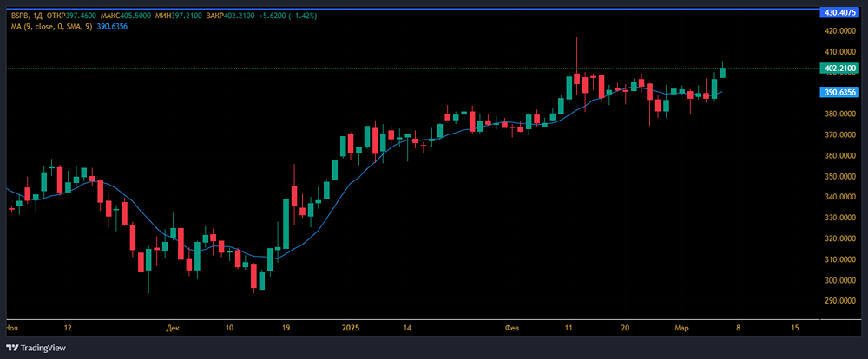Viewport: 868px width, 359px height.
Task: Select the 1Д interval label in legend
Action: point(37,16)
